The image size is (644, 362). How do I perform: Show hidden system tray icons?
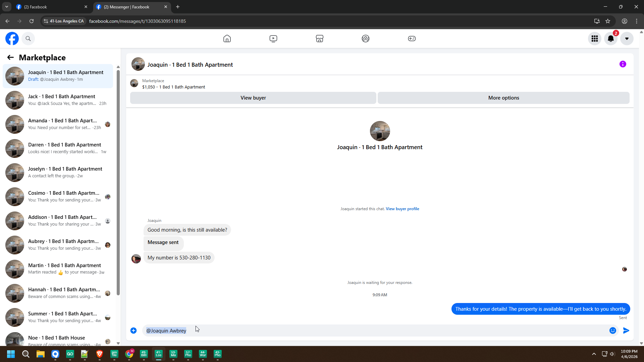[594, 354]
